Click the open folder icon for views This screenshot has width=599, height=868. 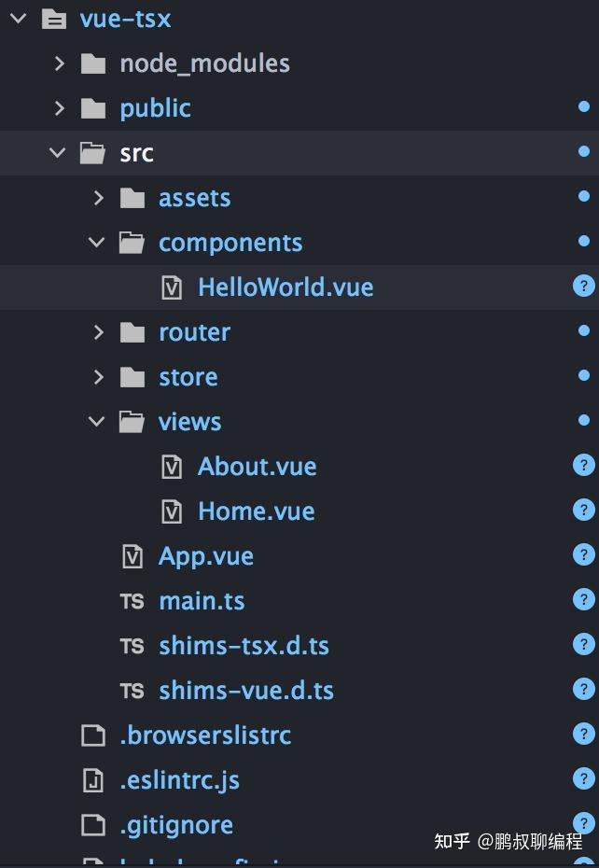[132, 422]
